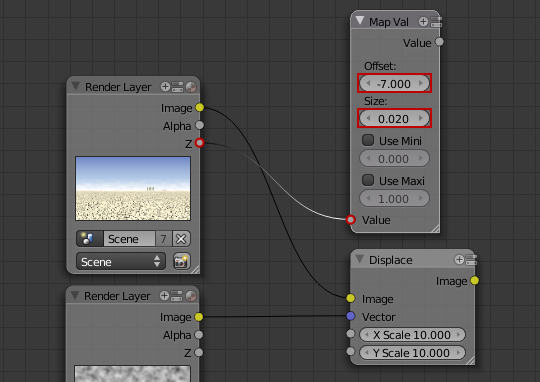Click the options icon on Map Val node header
540x382 pixels.
point(436,22)
